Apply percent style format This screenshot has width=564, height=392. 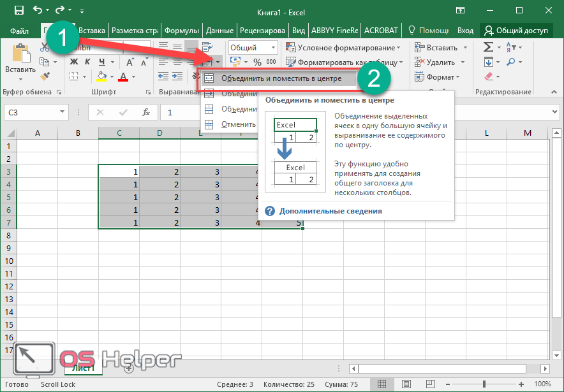[x=258, y=62]
